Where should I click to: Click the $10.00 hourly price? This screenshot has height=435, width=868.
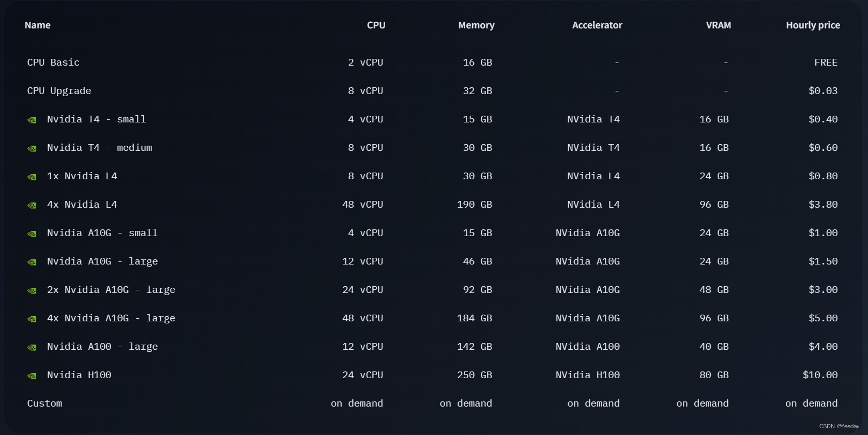(x=820, y=375)
